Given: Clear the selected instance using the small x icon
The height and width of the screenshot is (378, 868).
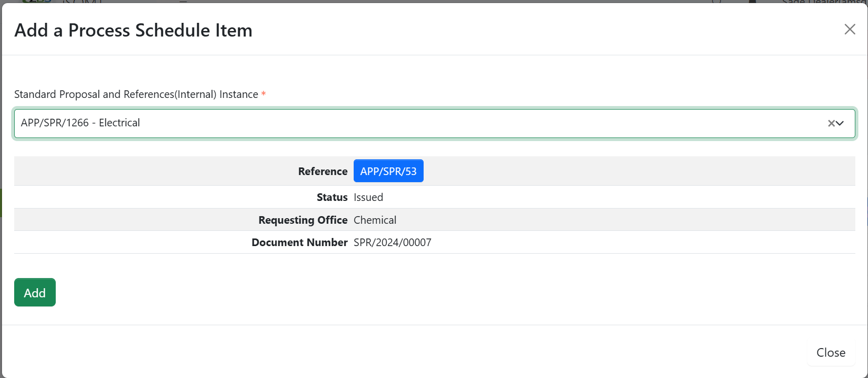Looking at the screenshot, I should 831,123.
